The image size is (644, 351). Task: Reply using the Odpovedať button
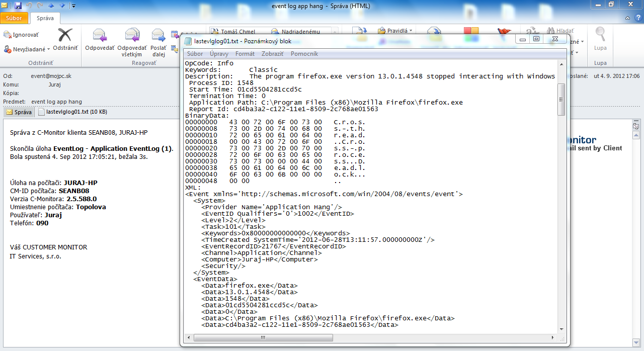[100, 40]
